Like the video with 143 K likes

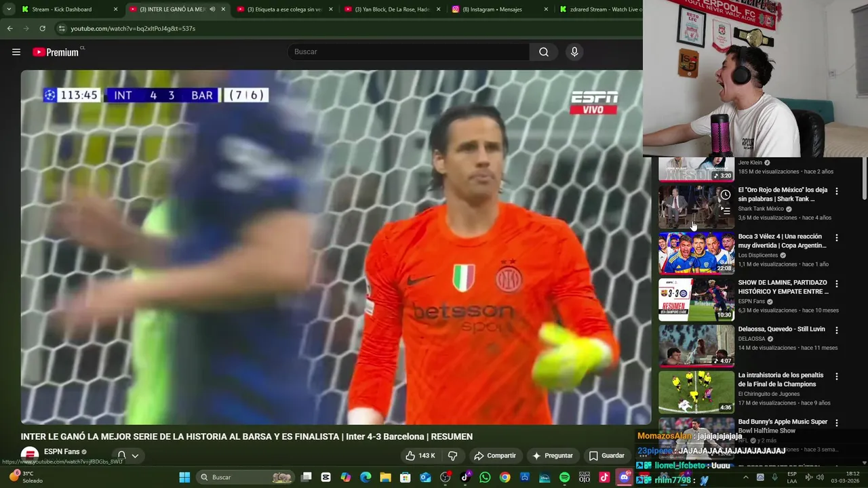pos(420,455)
